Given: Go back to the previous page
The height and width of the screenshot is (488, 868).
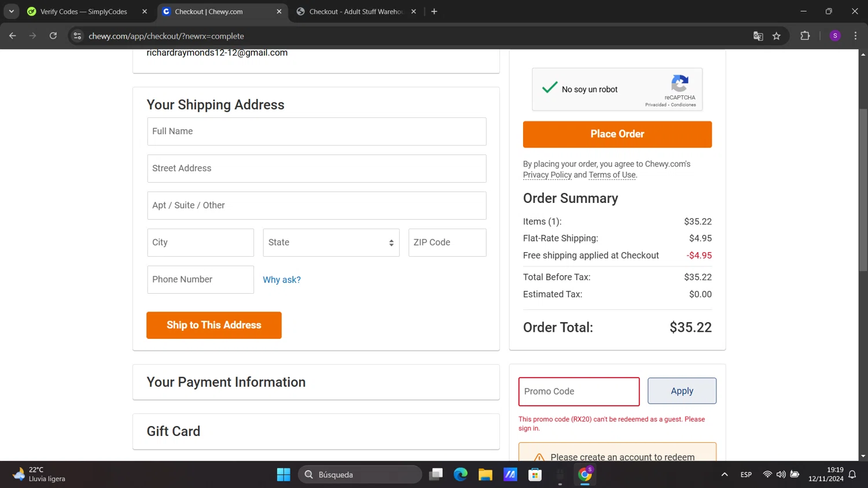Looking at the screenshot, I should (x=12, y=36).
